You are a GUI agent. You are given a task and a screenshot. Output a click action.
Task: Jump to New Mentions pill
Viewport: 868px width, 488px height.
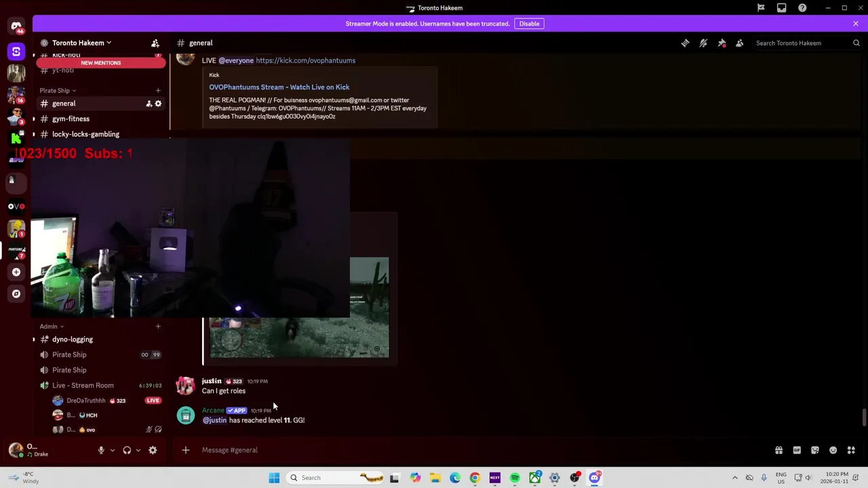(100, 63)
